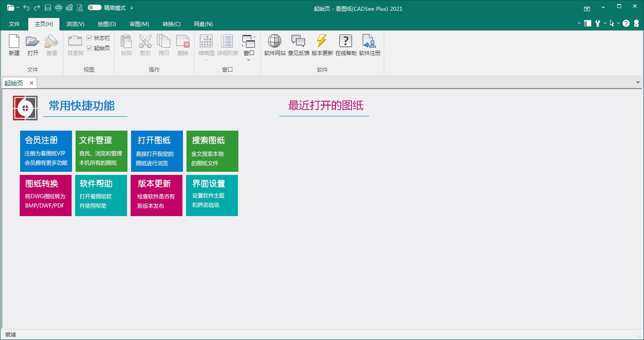
Task: Uncheck the 状态栏 checkbox
Action: 89,38
